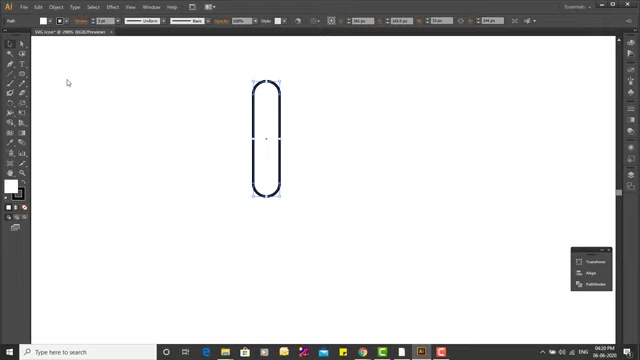Open the File menu
The height and width of the screenshot is (360, 640).
(x=24, y=7)
